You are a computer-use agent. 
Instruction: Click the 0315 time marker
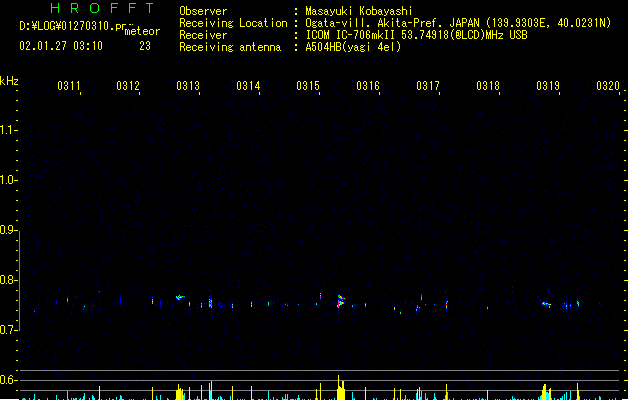pyautogui.click(x=308, y=85)
